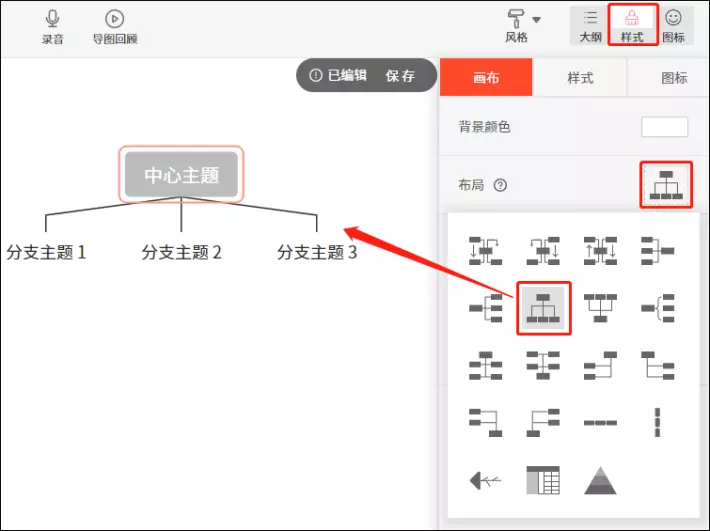Toggle the 样式 style panel button
Screen dimensions: 710x531
coord(632,25)
